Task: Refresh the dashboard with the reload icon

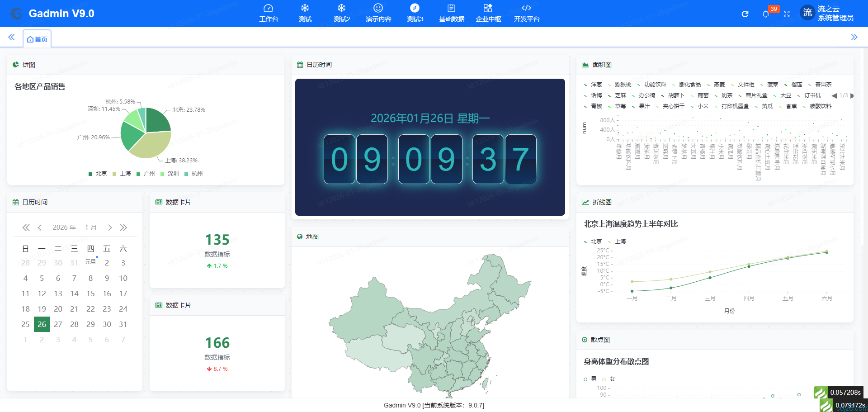Action: click(745, 14)
